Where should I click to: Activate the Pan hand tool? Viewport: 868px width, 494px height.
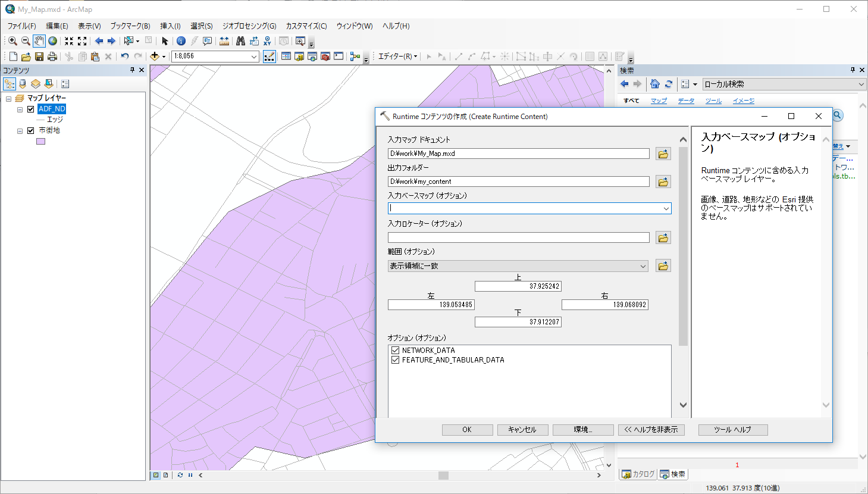39,41
